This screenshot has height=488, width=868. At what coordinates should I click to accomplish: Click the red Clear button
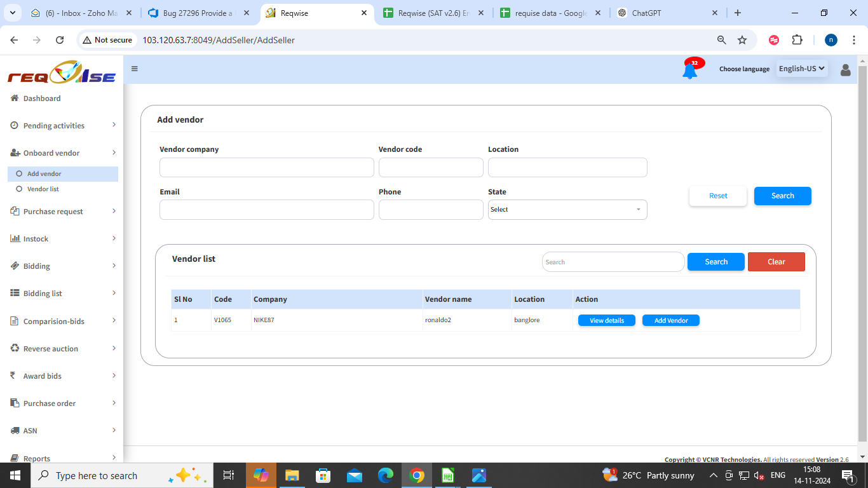pyautogui.click(x=776, y=262)
